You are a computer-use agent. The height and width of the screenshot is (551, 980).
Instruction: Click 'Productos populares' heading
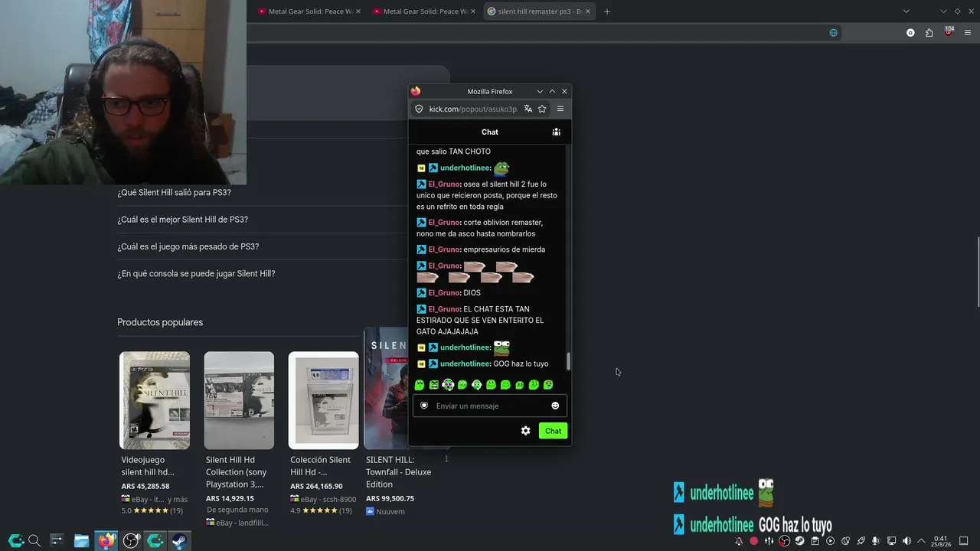point(160,323)
